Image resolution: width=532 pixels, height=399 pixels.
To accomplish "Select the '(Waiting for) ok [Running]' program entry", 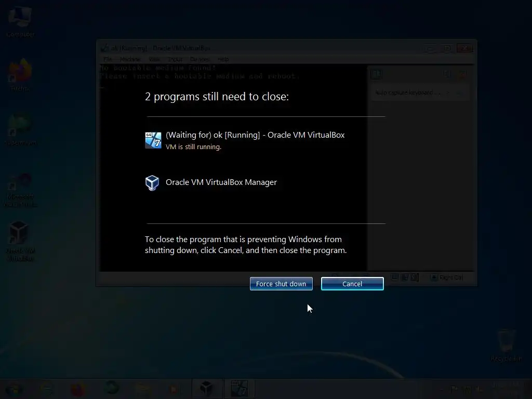I will pos(255,135).
